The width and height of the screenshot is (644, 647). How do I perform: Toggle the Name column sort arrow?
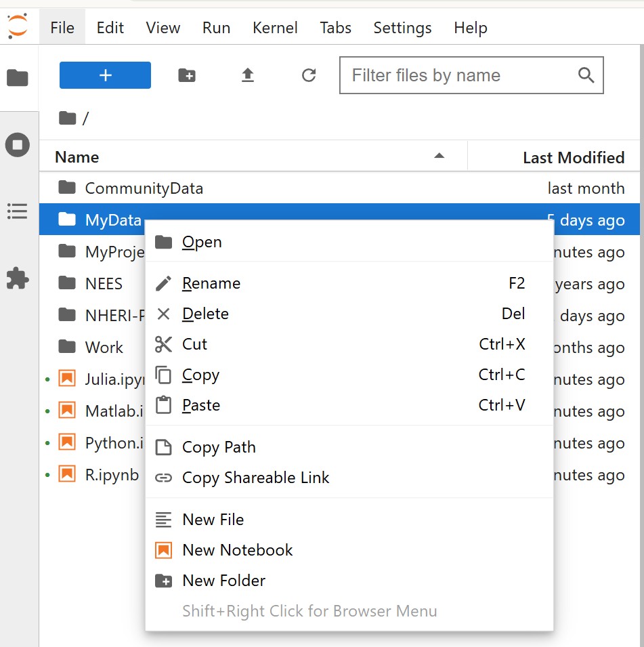coord(439,156)
